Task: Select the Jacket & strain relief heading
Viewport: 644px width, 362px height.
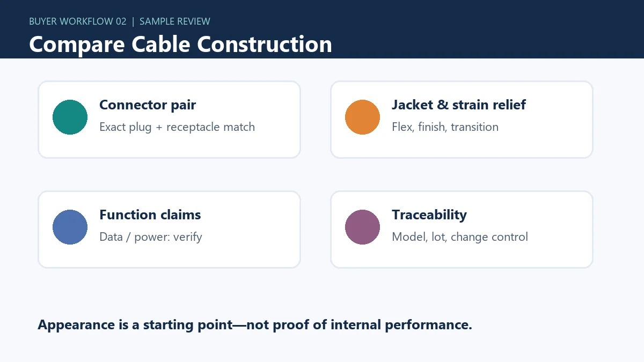Action: click(x=459, y=105)
